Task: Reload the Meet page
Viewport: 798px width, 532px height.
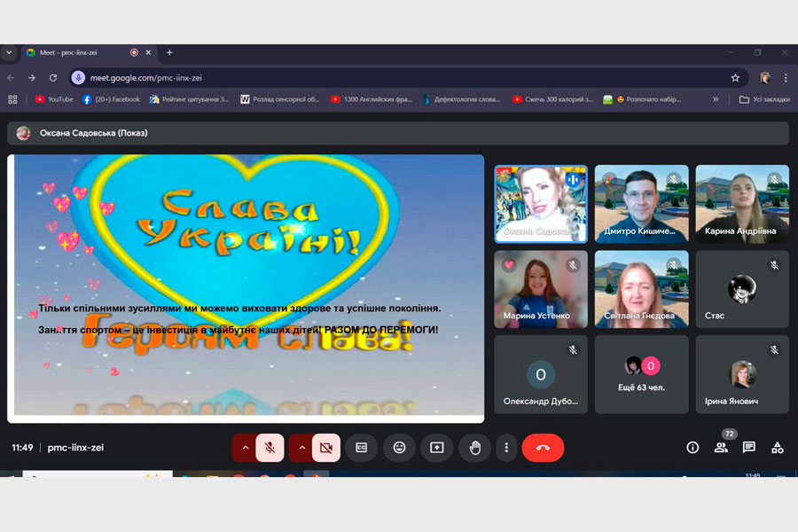Action: point(53,78)
